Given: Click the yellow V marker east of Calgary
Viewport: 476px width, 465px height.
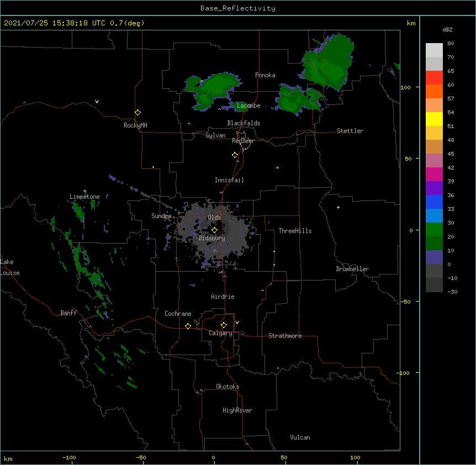Looking at the screenshot, I should click(x=237, y=323).
